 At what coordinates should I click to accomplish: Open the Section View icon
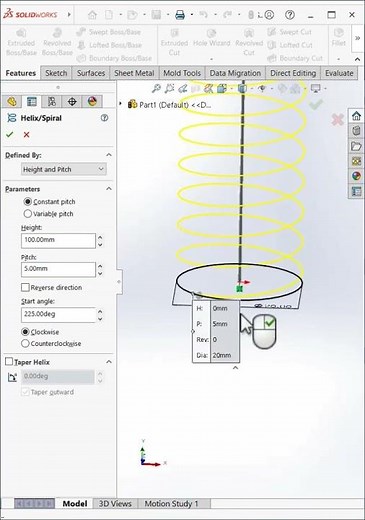[209, 89]
